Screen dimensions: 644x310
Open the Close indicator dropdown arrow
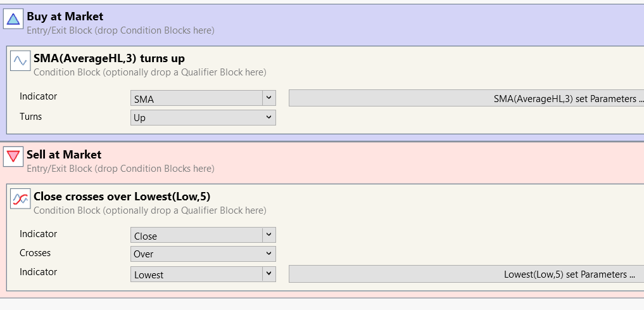(269, 235)
